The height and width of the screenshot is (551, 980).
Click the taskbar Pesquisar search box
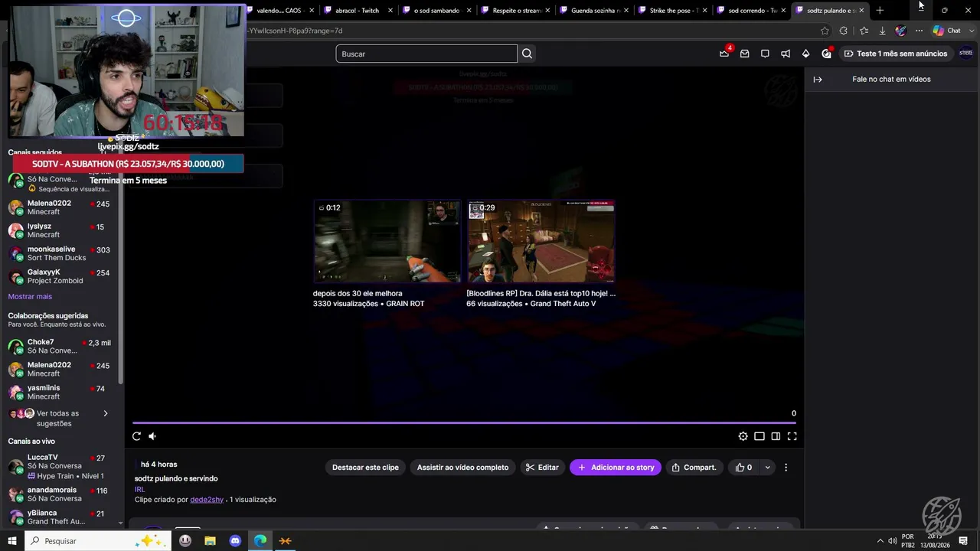[x=96, y=541]
